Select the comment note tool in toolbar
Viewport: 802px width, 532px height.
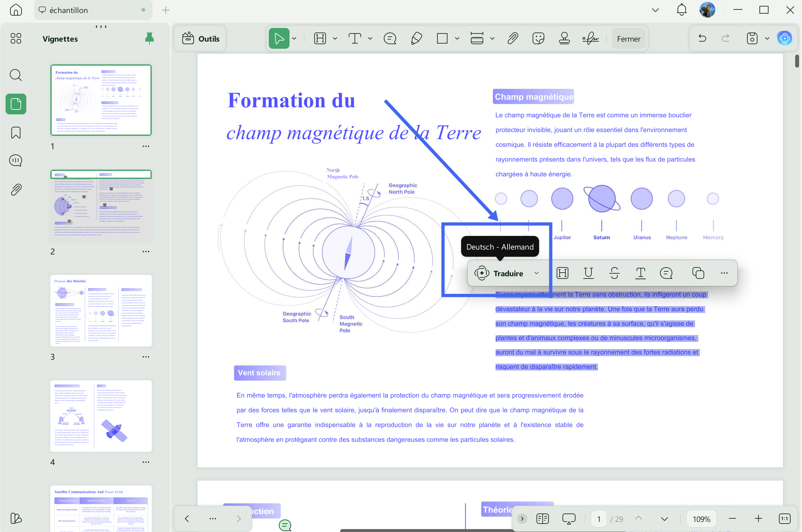point(390,38)
